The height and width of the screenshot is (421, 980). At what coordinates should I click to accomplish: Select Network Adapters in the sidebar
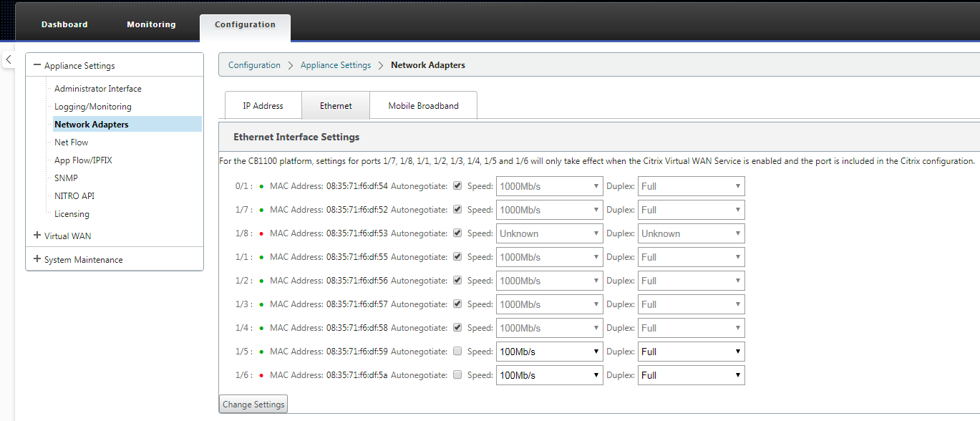127,125
